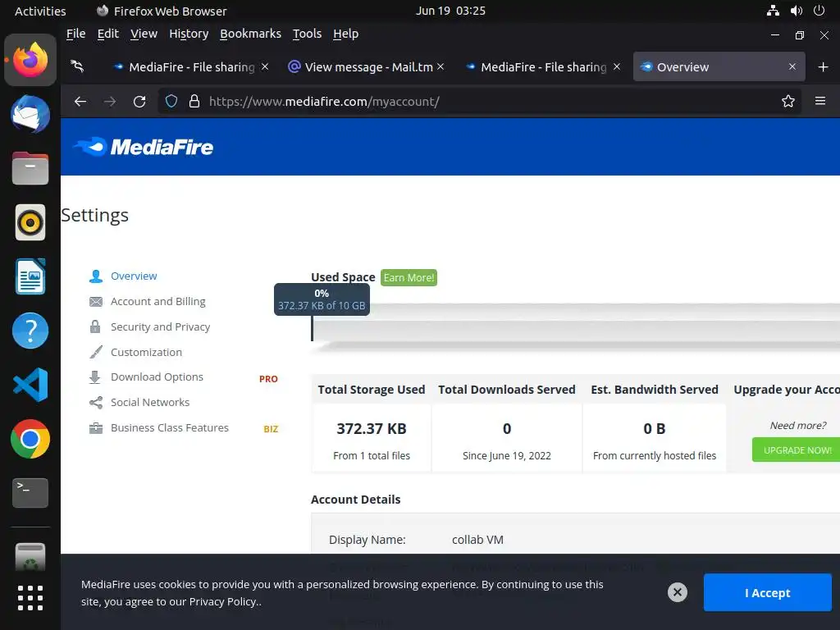The image size is (840, 630).
Task: Open the Bookmarks menu
Action: tap(250, 34)
